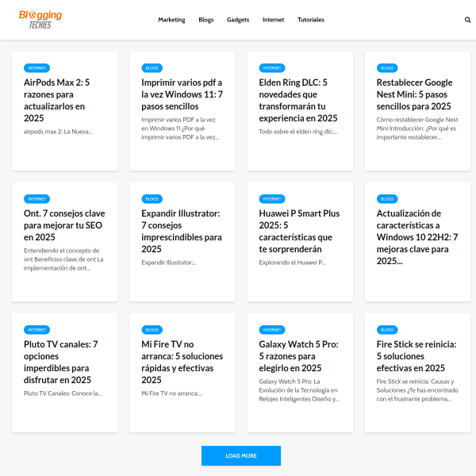Click excerpt 'Fire Stick se reinicia: Causas y Soluciones ¿Te has encontrado con el frustrante problema...'
The width and height of the screenshot is (476, 476).
click(417, 390)
